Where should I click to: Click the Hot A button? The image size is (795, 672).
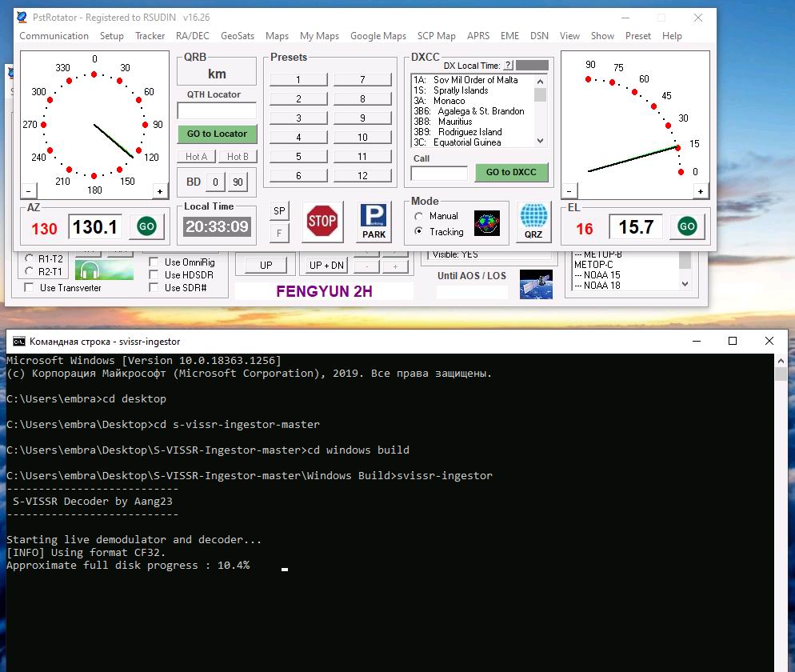(x=196, y=157)
